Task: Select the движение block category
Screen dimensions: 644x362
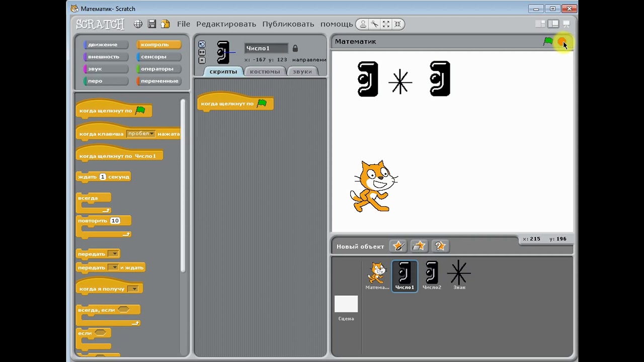Action: pos(106,45)
